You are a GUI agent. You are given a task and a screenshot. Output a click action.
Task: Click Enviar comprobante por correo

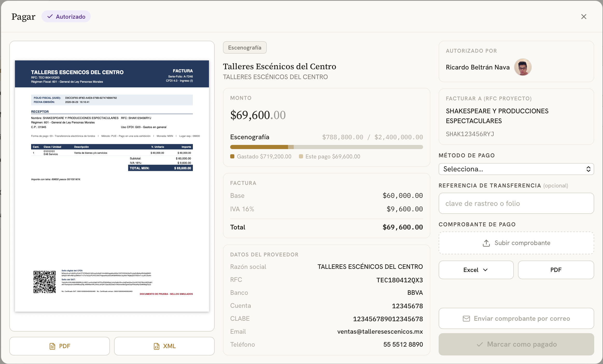tap(516, 318)
